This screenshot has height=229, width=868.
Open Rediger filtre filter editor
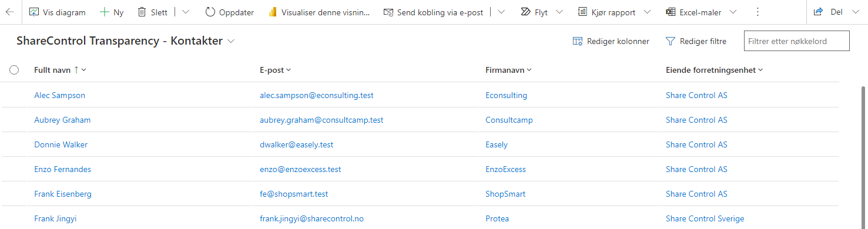coord(696,41)
